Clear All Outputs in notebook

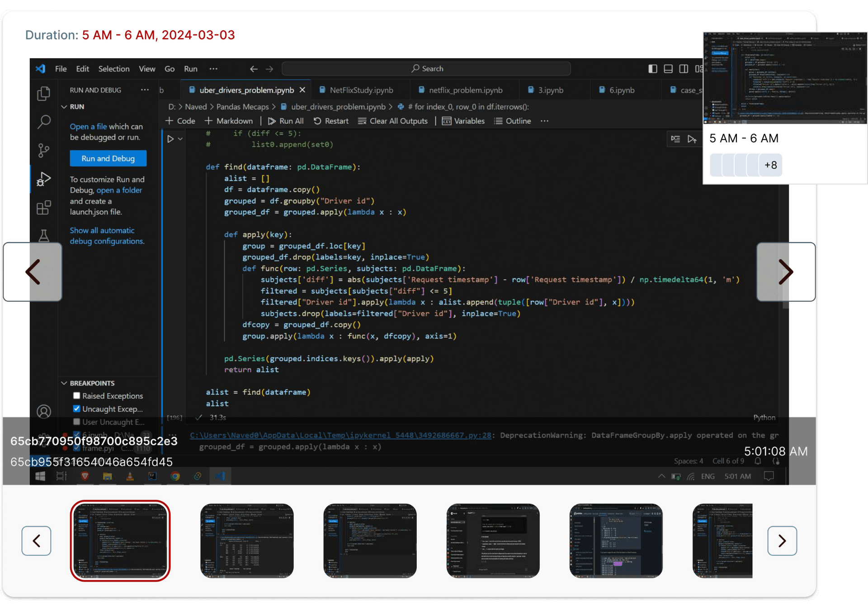tap(392, 121)
